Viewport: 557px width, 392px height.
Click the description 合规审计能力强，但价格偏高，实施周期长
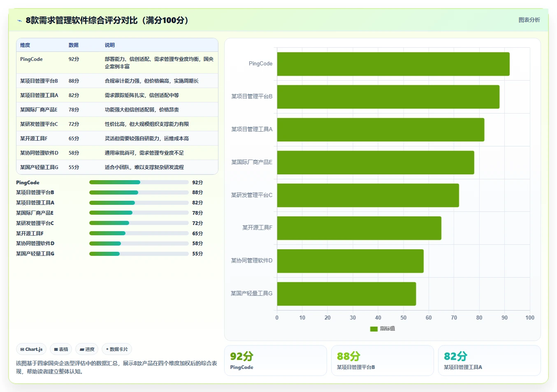point(151,81)
